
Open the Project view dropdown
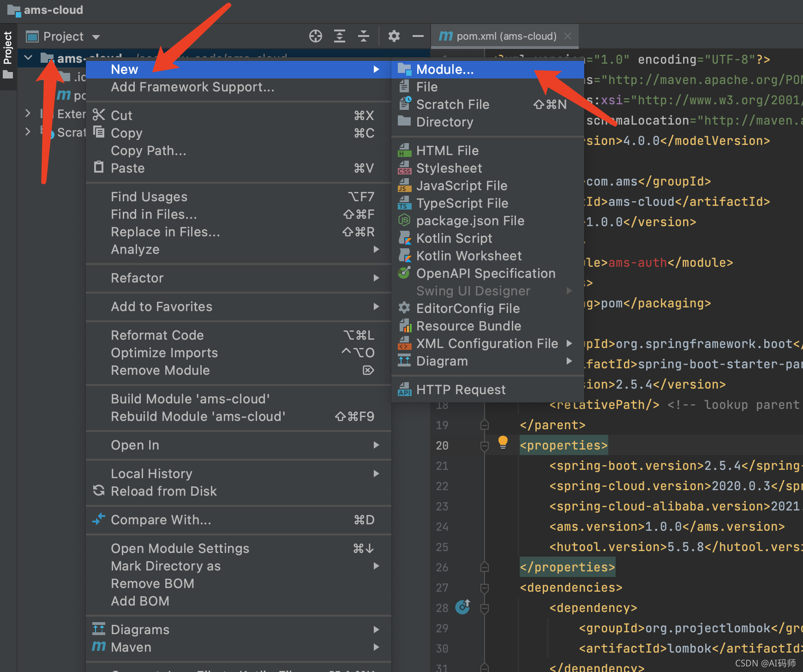tap(96, 37)
